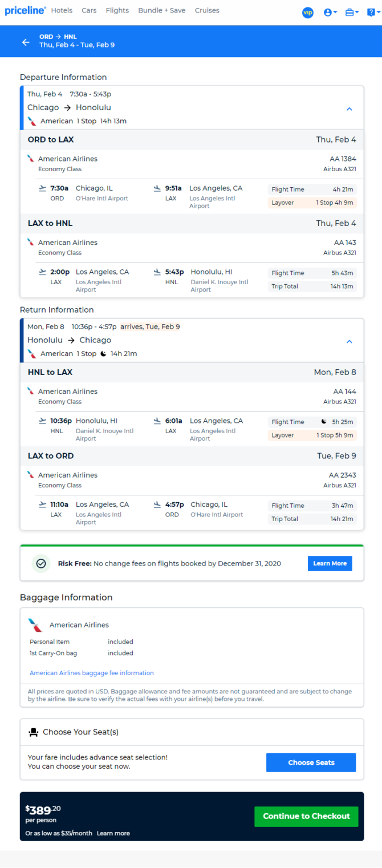Screen dimensions: 382x868
Task: Click the Personal Item included row
Action: coord(82,641)
